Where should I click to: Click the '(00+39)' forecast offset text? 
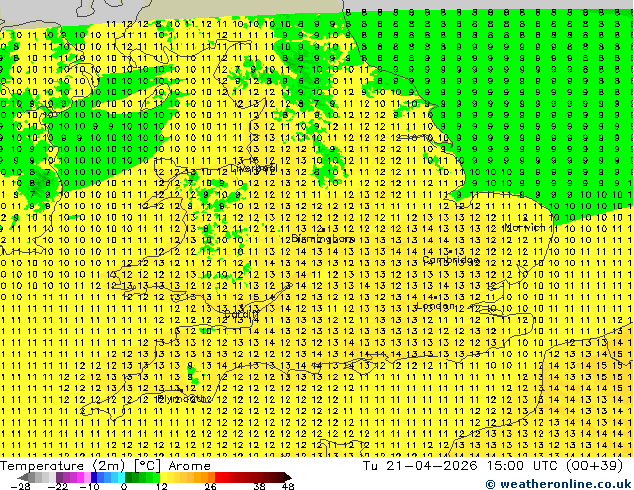[594, 466]
